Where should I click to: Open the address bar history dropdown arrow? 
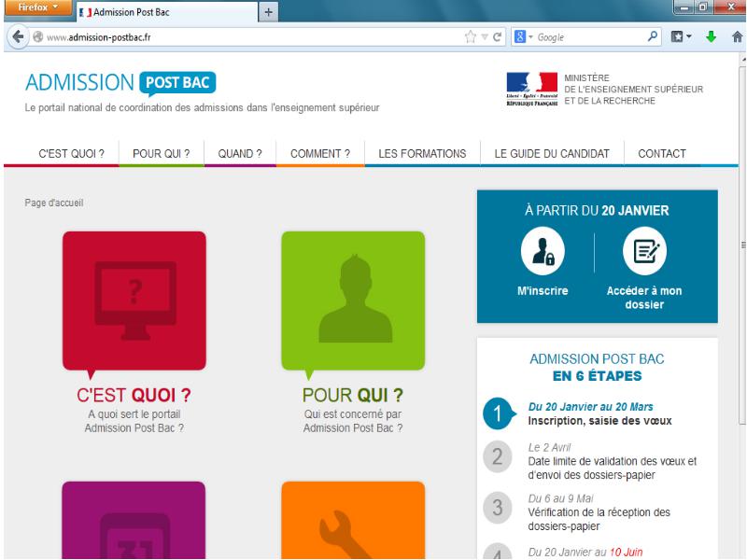pyautogui.click(x=485, y=36)
